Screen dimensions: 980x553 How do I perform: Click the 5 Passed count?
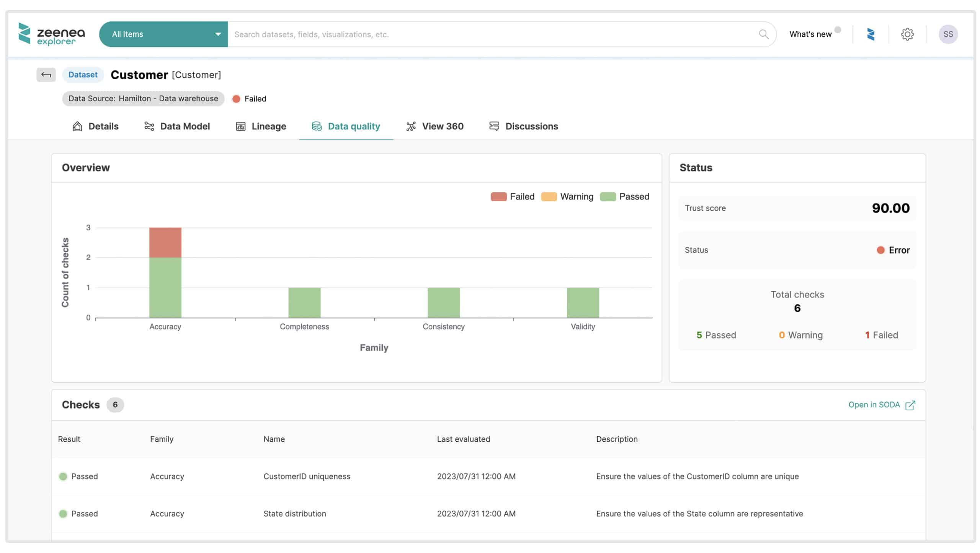(716, 335)
